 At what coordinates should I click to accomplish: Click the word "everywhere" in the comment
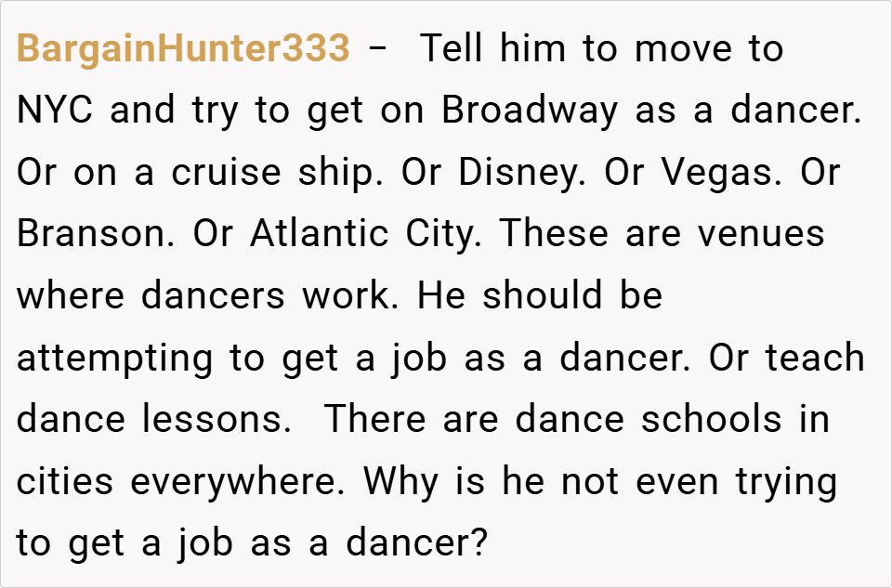(x=237, y=482)
